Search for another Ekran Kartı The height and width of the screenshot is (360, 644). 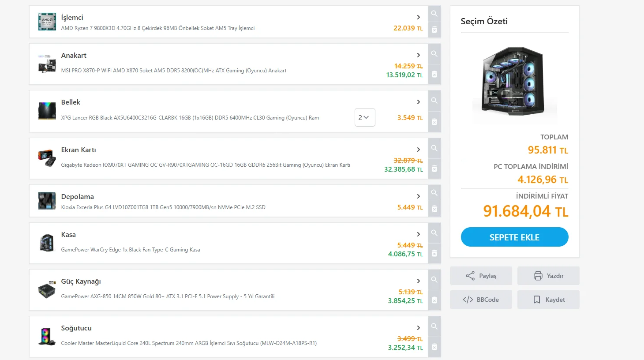pyautogui.click(x=434, y=148)
